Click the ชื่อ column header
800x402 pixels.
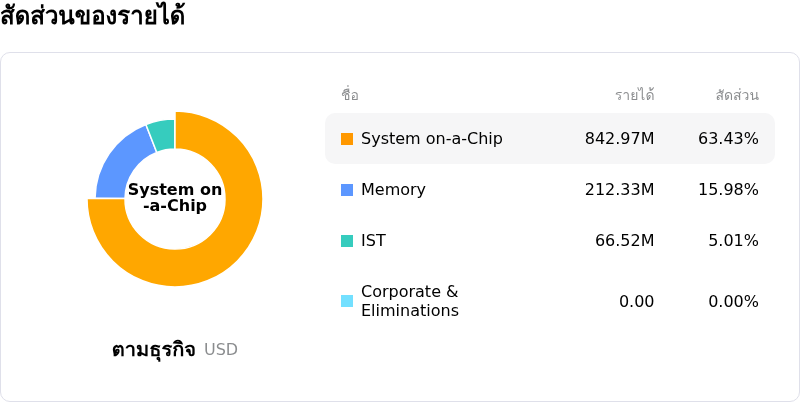350,95
